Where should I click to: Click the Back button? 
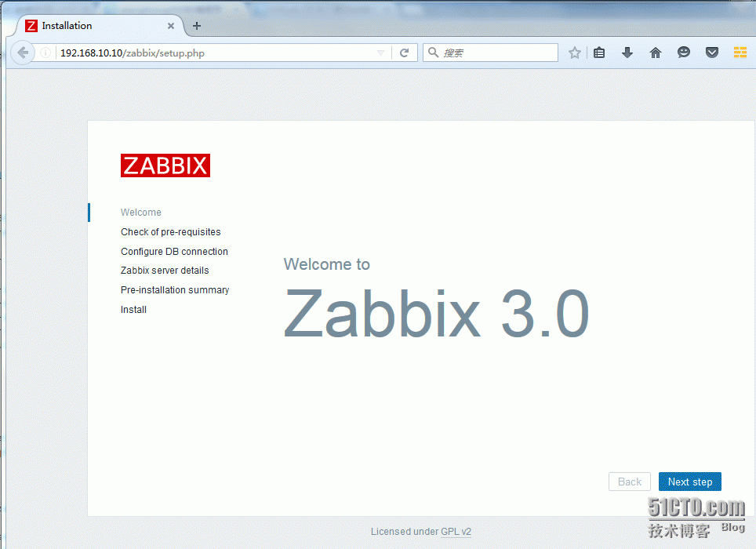pyautogui.click(x=629, y=482)
